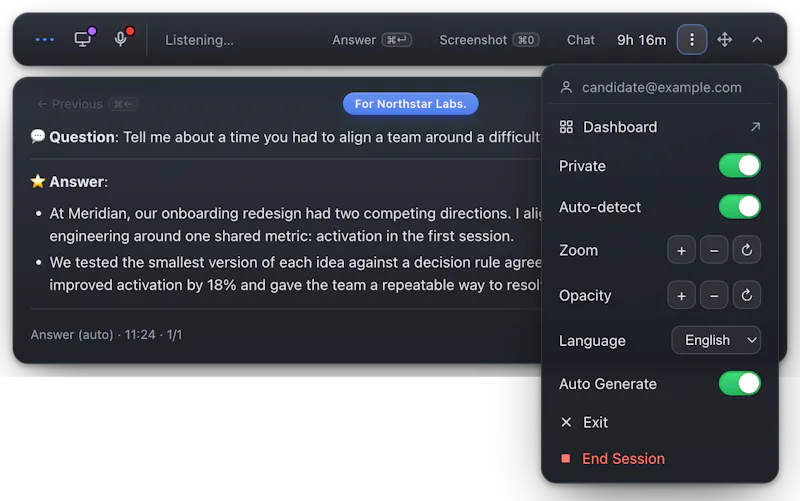Click the three-dot vertical menu button
The height and width of the screenshot is (501, 800).
click(691, 39)
